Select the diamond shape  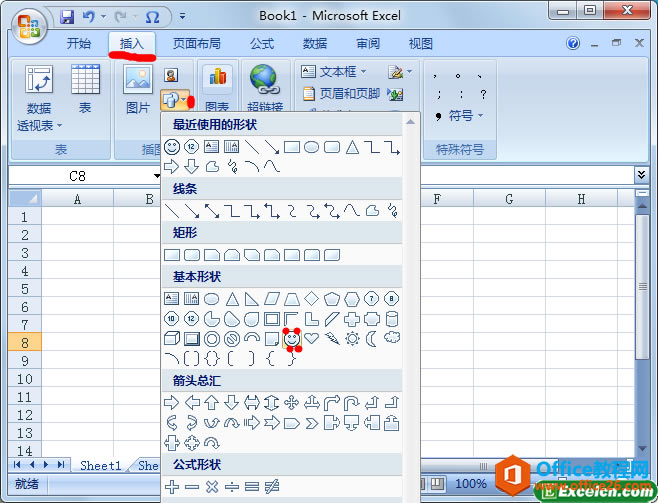tap(311, 299)
